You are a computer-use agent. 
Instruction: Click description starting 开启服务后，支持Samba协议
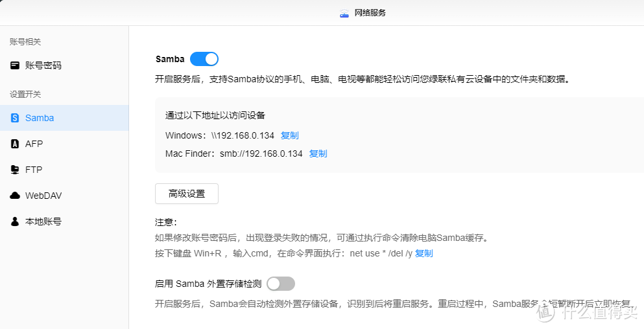coord(363,79)
